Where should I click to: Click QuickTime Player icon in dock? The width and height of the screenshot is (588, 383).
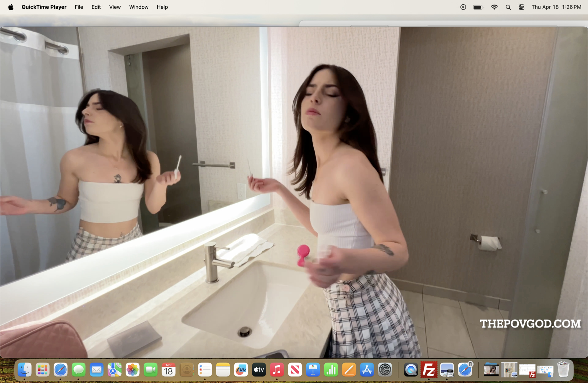pos(411,370)
